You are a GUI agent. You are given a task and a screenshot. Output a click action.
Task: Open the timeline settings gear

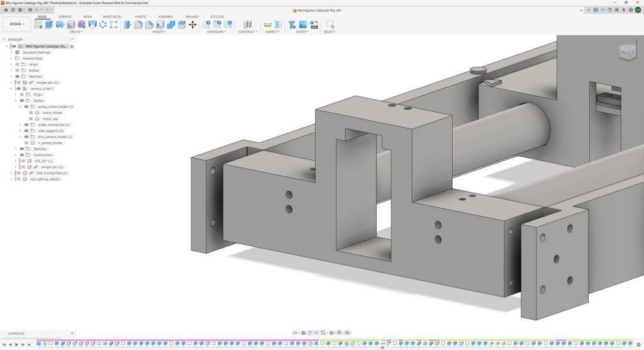pyautogui.click(x=638, y=345)
